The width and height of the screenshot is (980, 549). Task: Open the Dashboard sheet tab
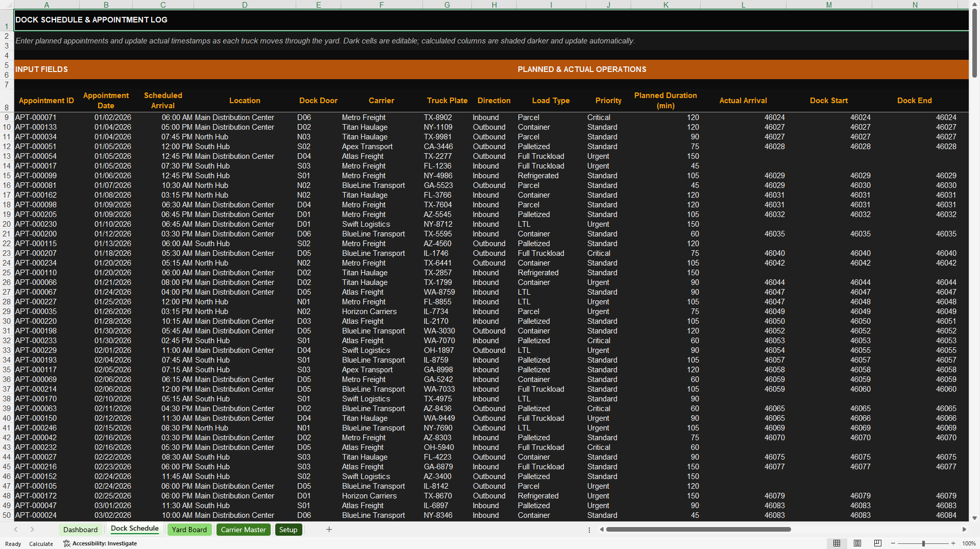coord(80,530)
